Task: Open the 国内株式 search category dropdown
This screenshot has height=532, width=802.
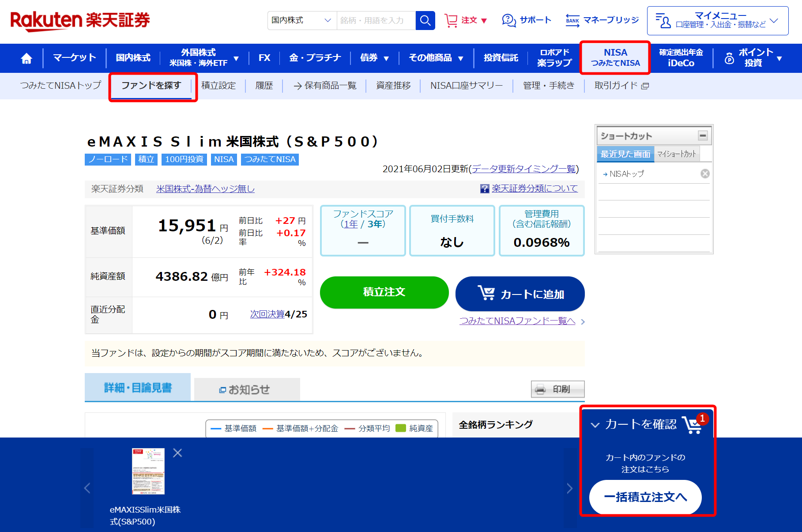Action: [x=302, y=20]
